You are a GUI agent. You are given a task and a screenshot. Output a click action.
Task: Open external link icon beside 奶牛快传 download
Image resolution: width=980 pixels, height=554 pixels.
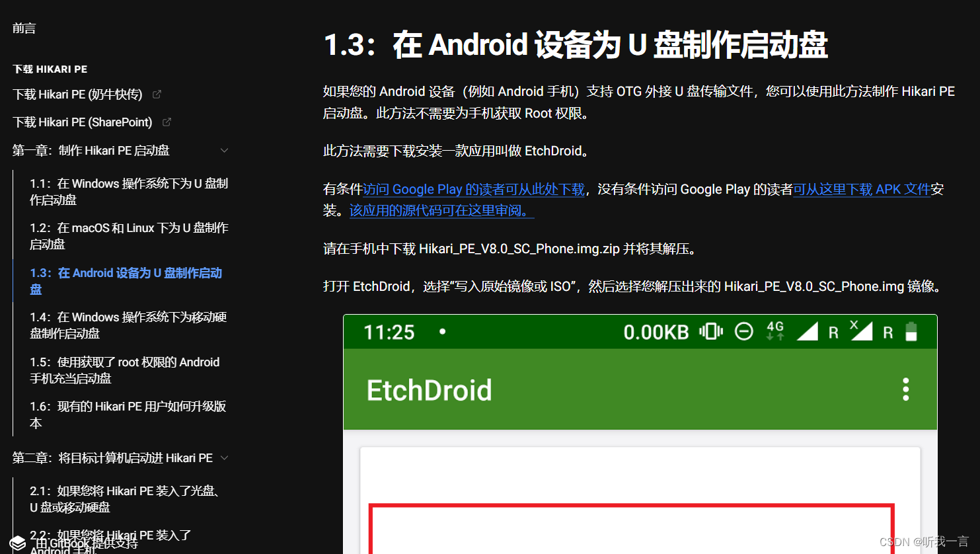(157, 95)
